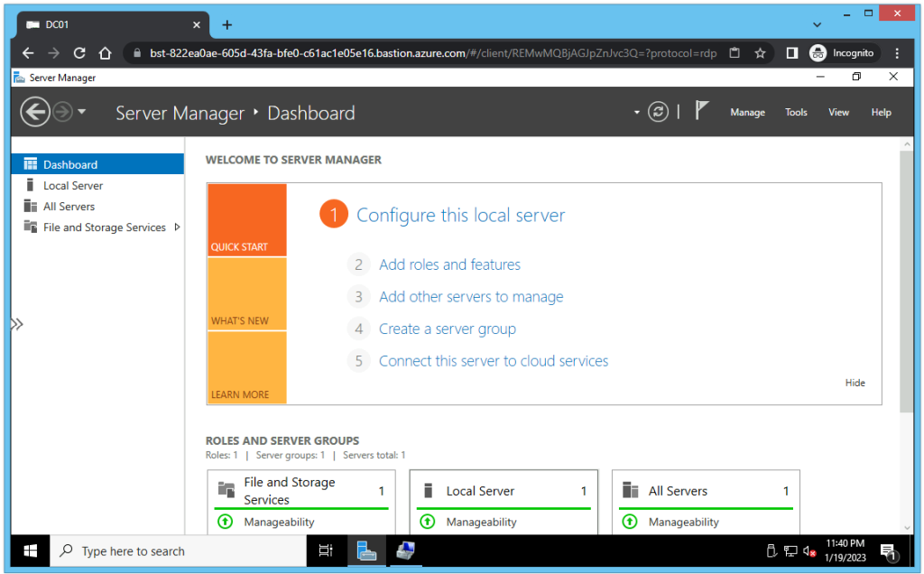Open the Chrome three-dot menu
This screenshot has width=924, height=574.
point(897,53)
